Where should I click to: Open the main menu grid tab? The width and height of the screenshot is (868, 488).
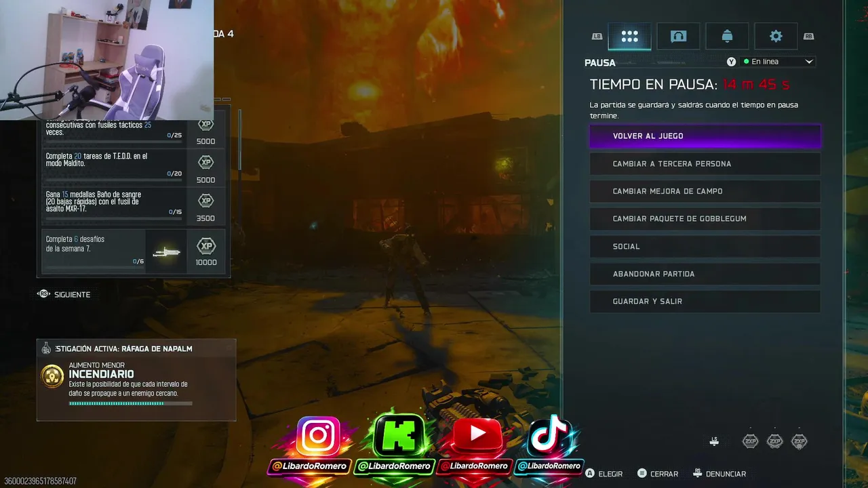[629, 37]
